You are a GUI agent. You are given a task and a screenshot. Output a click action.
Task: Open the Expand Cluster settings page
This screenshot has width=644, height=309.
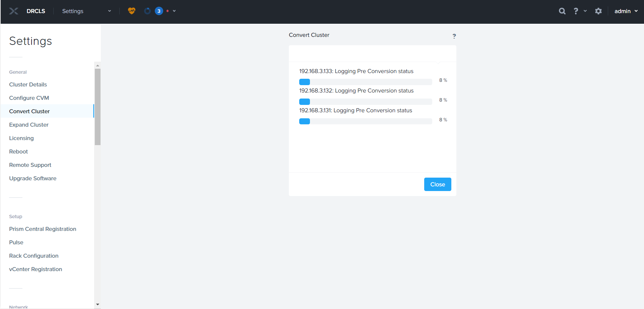coord(29,125)
